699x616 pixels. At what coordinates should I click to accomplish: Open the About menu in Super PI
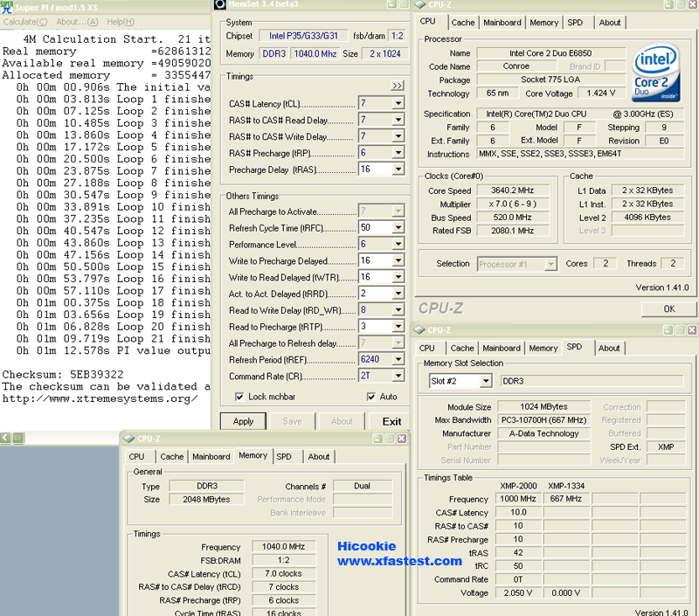click(x=77, y=22)
